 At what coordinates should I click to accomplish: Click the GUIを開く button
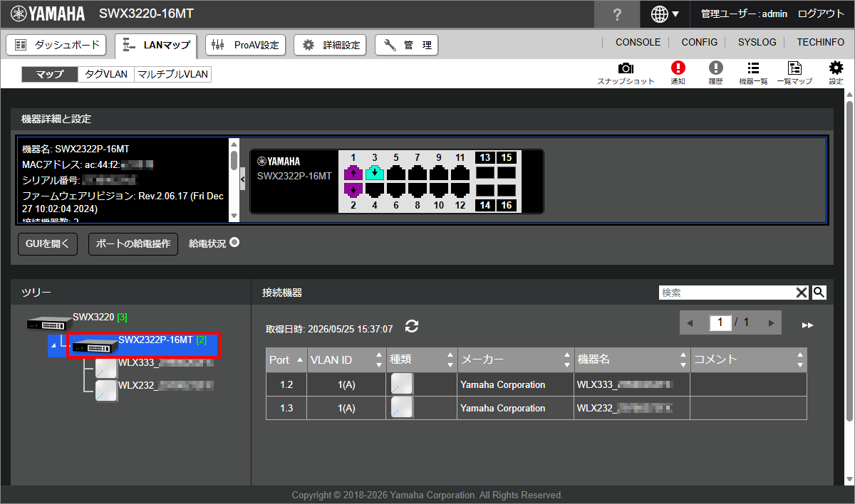[47, 243]
